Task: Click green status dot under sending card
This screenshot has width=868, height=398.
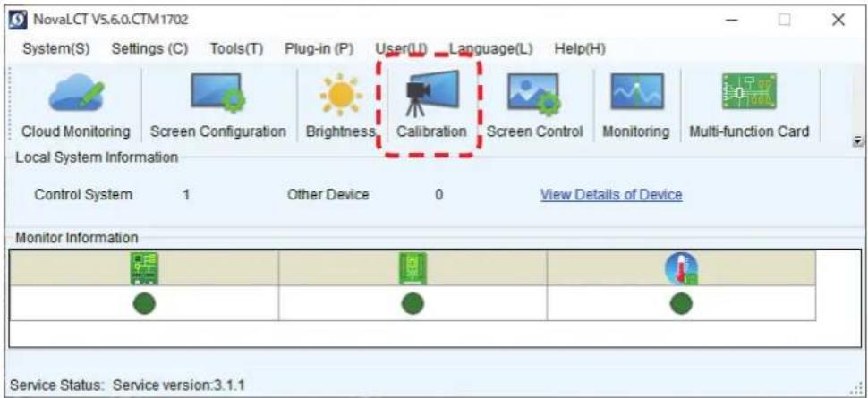Action: click(144, 303)
